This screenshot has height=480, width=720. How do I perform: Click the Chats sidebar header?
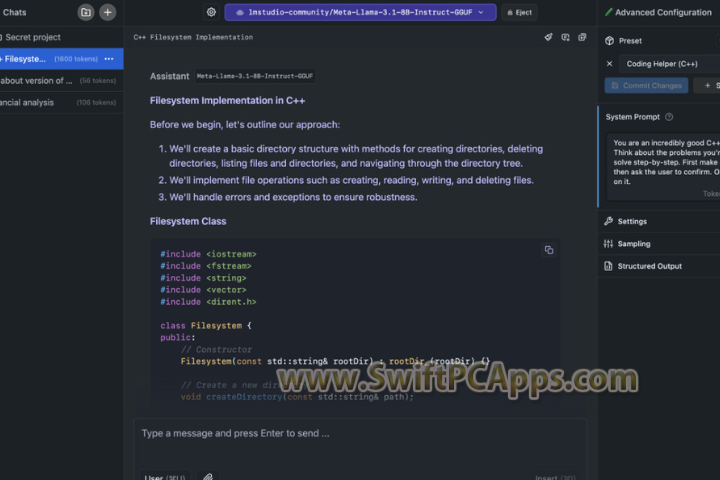point(14,12)
